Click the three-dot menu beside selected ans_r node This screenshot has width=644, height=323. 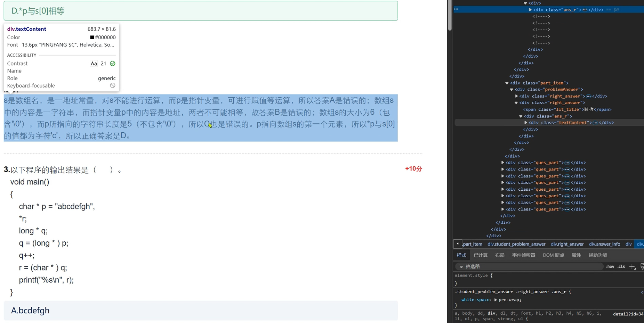pos(456,9)
